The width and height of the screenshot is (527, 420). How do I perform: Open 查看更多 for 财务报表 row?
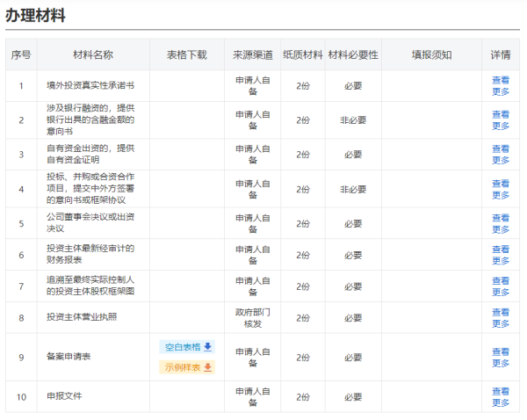click(501, 255)
